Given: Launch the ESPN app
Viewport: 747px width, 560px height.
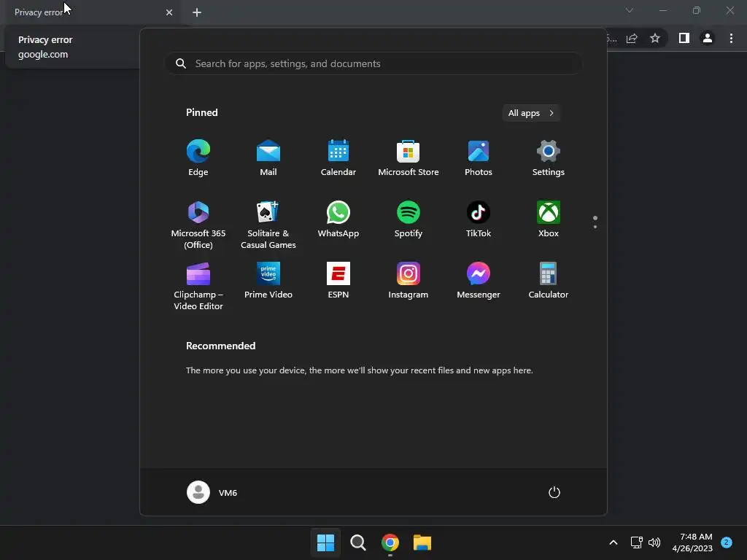Looking at the screenshot, I should tap(338, 280).
